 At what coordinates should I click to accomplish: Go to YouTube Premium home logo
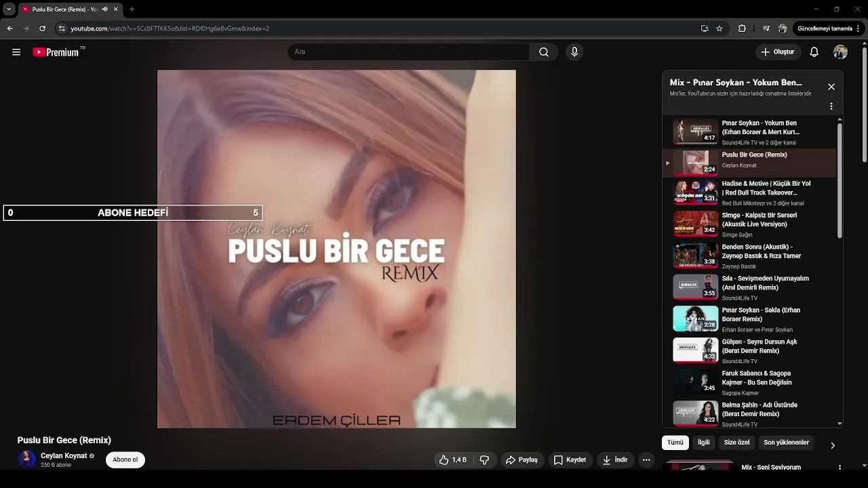click(58, 52)
